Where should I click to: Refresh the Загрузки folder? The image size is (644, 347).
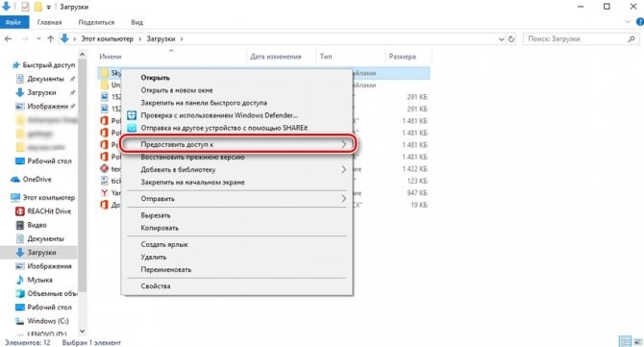click(511, 39)
